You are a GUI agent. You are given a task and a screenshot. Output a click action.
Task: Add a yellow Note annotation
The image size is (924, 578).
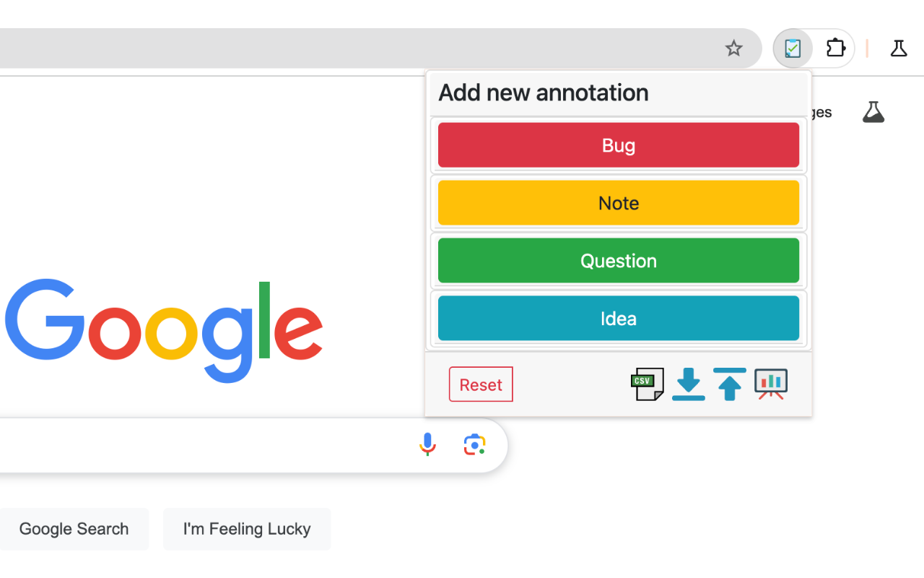pos(618,203)
